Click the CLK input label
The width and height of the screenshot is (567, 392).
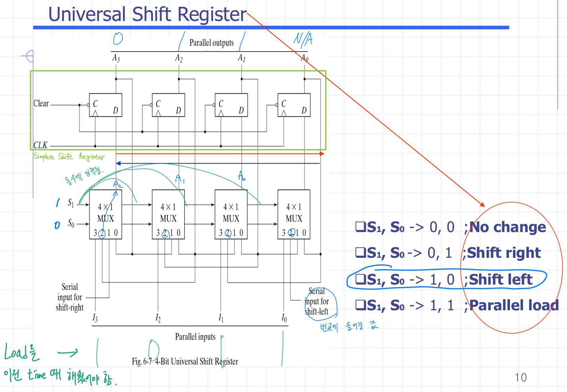(x=41, y=145)
